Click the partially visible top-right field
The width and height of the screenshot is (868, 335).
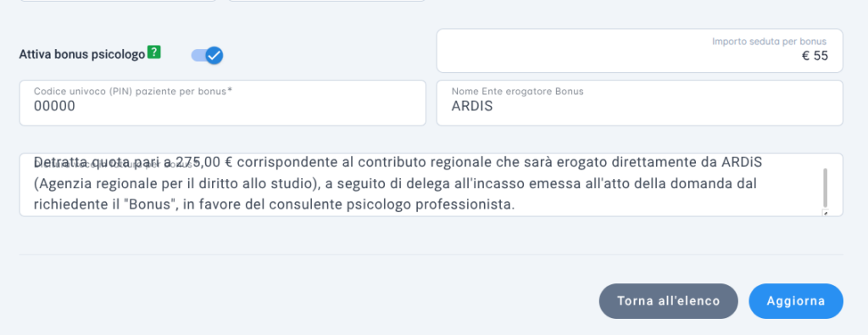point(326,1)
